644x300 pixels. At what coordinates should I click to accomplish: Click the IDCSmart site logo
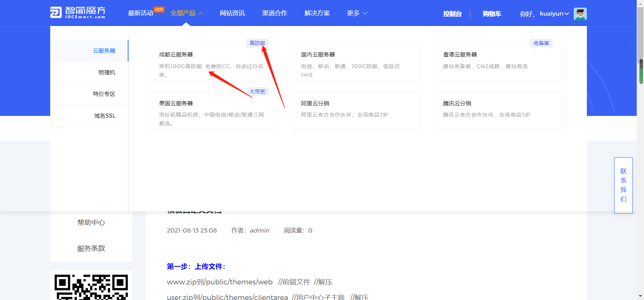[78, 13]
